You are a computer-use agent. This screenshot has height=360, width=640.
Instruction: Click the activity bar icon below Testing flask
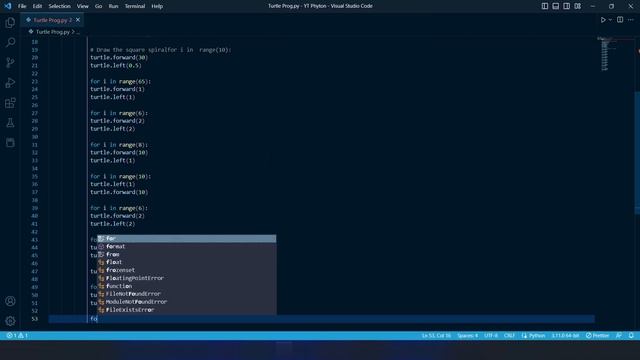[10, 142]
